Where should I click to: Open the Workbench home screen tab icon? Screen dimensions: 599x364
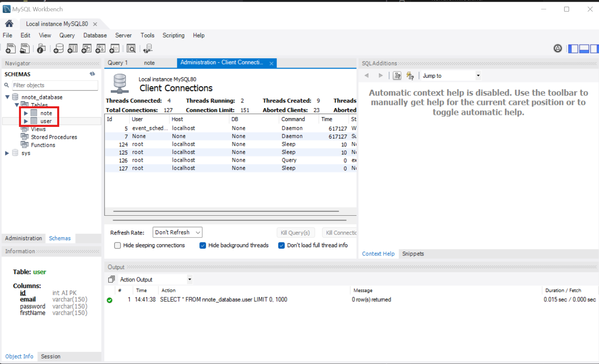click(x=9, y=24)
